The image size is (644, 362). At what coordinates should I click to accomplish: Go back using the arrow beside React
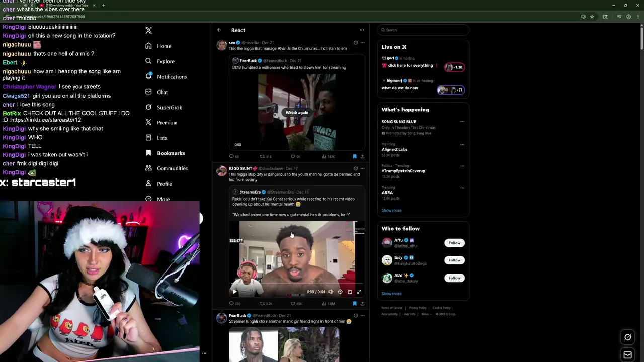(x=219, y=30)
